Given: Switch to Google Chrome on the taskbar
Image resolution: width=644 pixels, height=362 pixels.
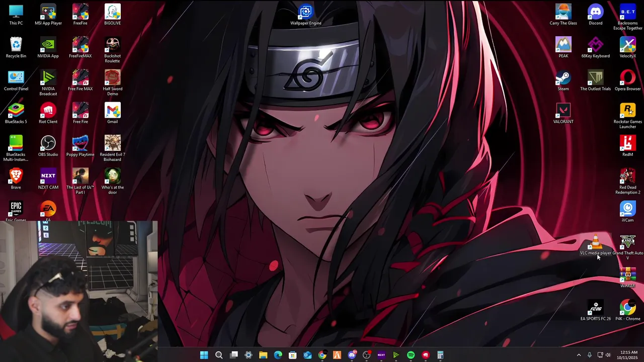Looking at the screenshot, I should point(322,355).
